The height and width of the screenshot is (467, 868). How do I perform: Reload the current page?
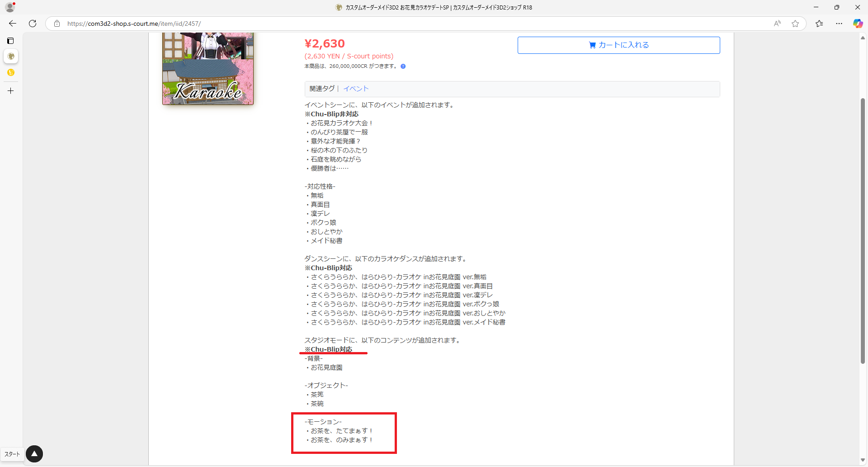tap(33, 24)
